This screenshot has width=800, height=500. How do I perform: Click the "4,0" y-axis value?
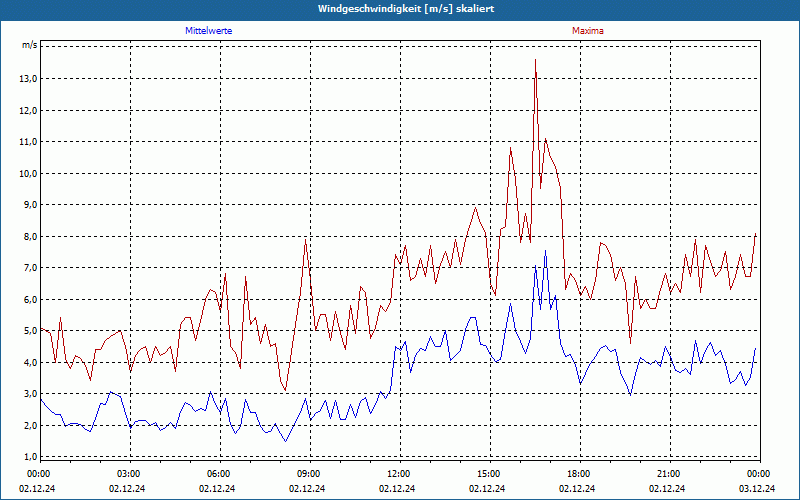click(31, 362)
